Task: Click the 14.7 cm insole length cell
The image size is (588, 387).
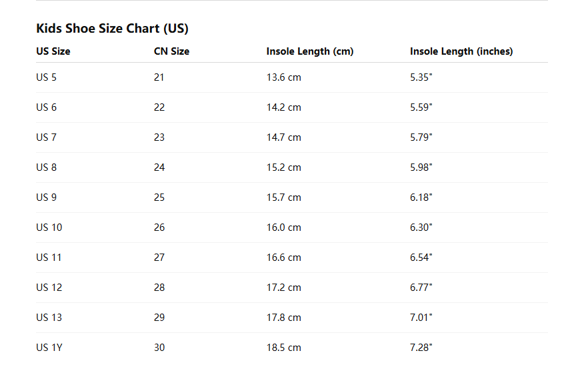Action: 283,137
